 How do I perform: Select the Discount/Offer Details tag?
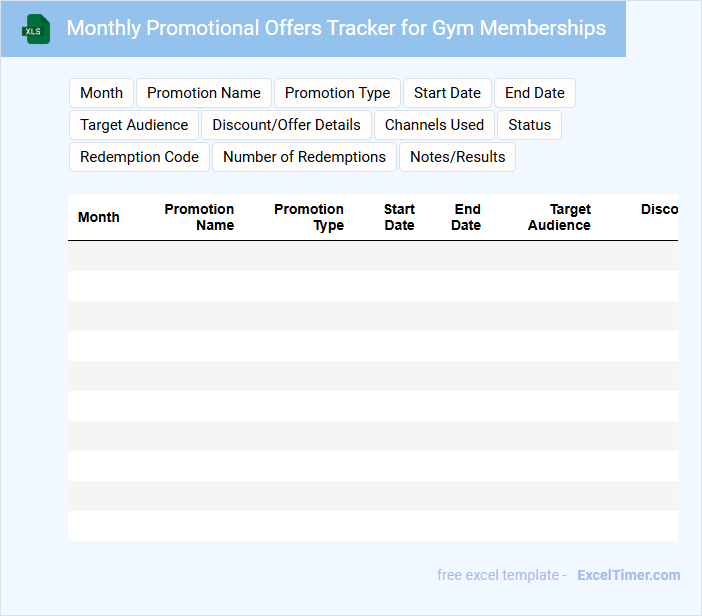[x=286, y=125]
